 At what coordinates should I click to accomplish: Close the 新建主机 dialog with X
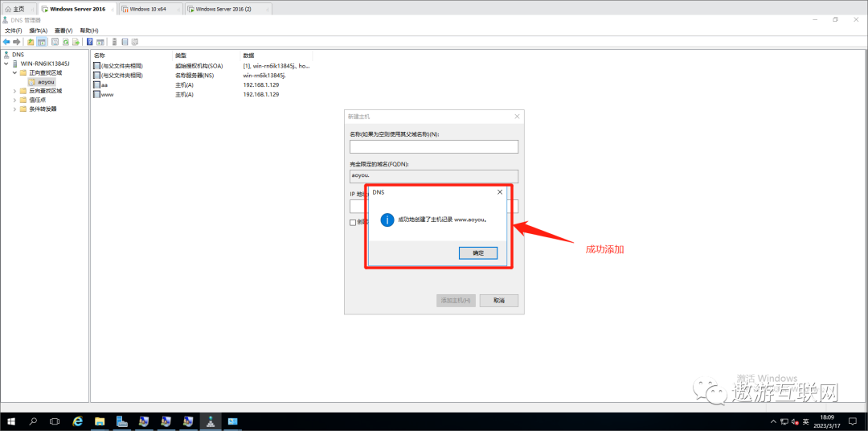coord(517,117)
